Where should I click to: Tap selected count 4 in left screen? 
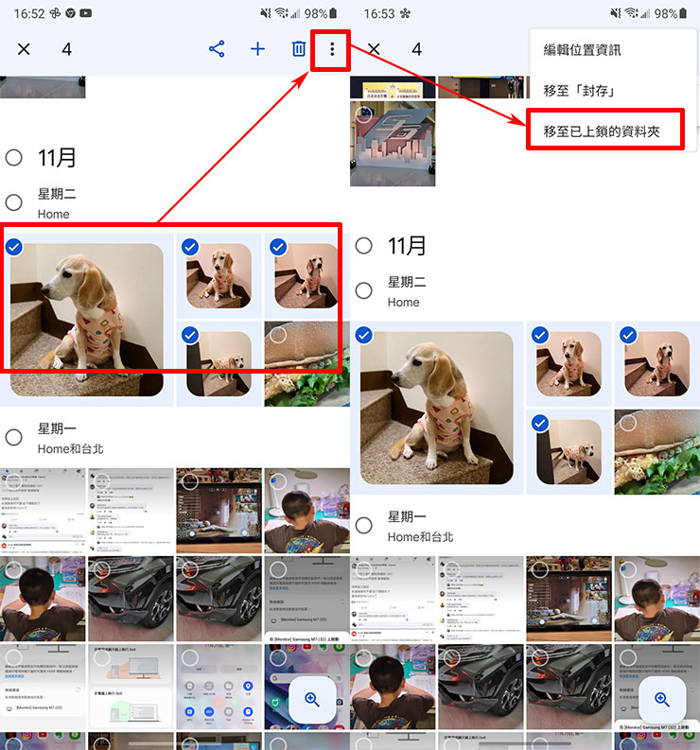(x=66, y=49)
